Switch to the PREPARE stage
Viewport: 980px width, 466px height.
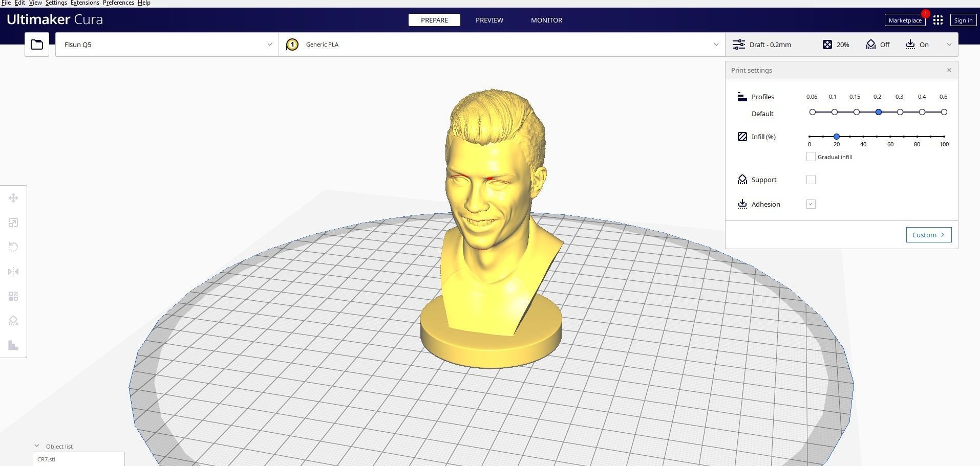pyautogui.click(x=434, y=20)
